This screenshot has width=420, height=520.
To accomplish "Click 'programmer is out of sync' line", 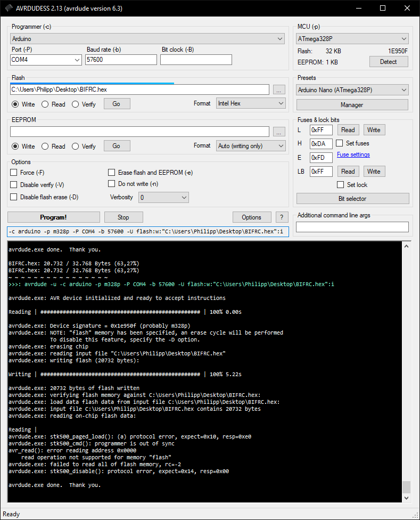I will click(x=92, y=443).
